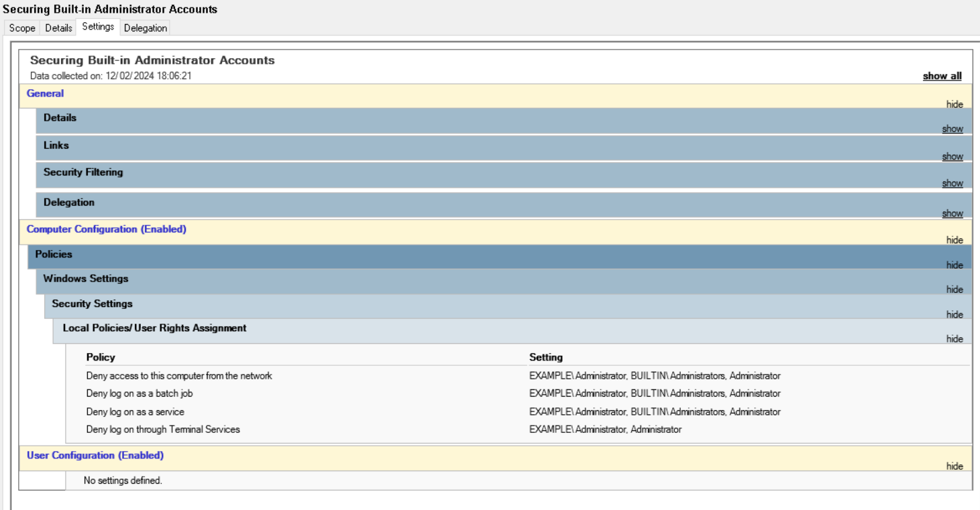Show the Security Filtering section
Viewport: 980px width, 510px height.
(x=952, y=184)
